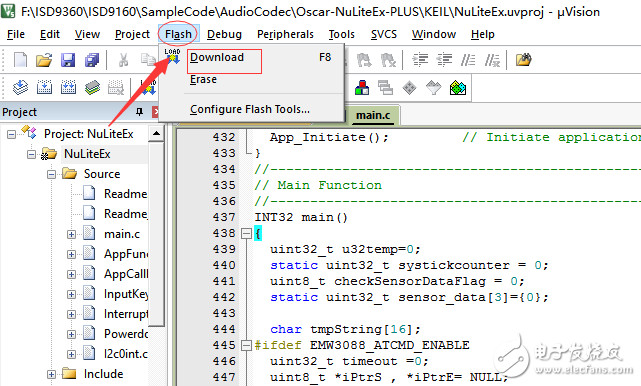Click the Indent selected lines icon
The height and width of the screenshot is (386, 641).
click(420, 60)
